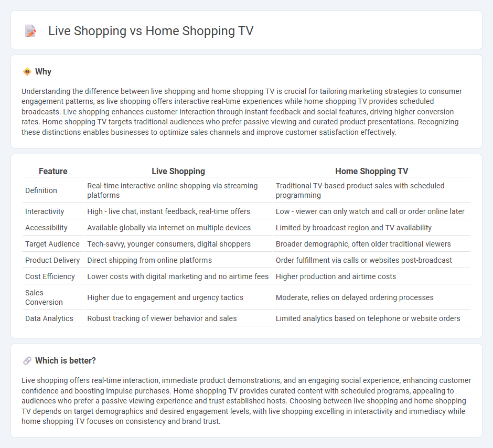Click cell 'Lower costs with digital marketing and no airtime fees'
Viewport: 493px width, 448px height.
point(178,277)
